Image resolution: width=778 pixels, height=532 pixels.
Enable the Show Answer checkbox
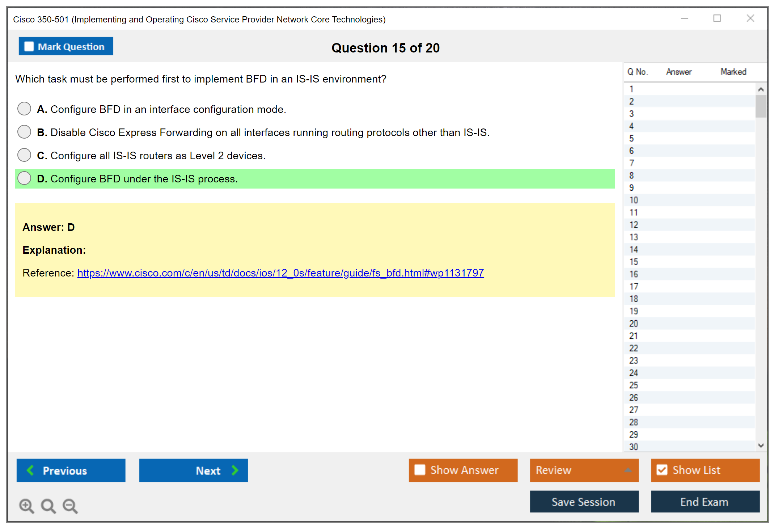(x=420, y=470)
